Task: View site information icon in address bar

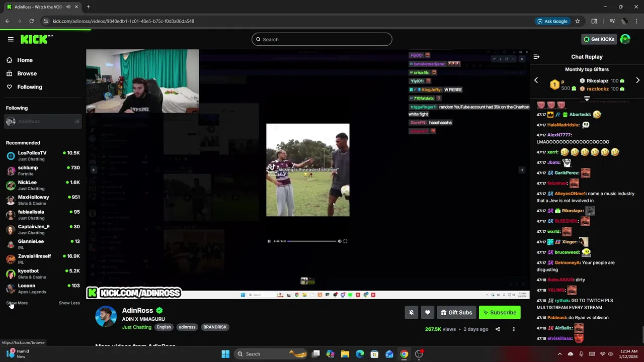Action: [46, 21]
